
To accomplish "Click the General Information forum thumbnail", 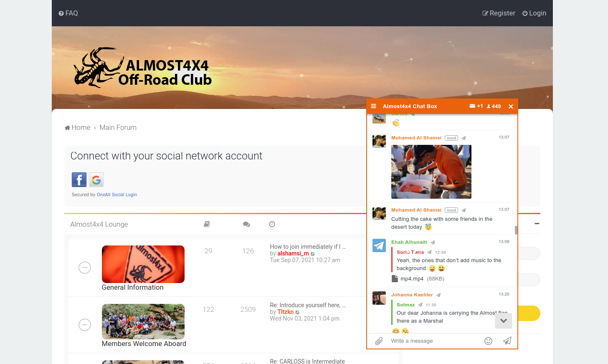I will (143, 264).
